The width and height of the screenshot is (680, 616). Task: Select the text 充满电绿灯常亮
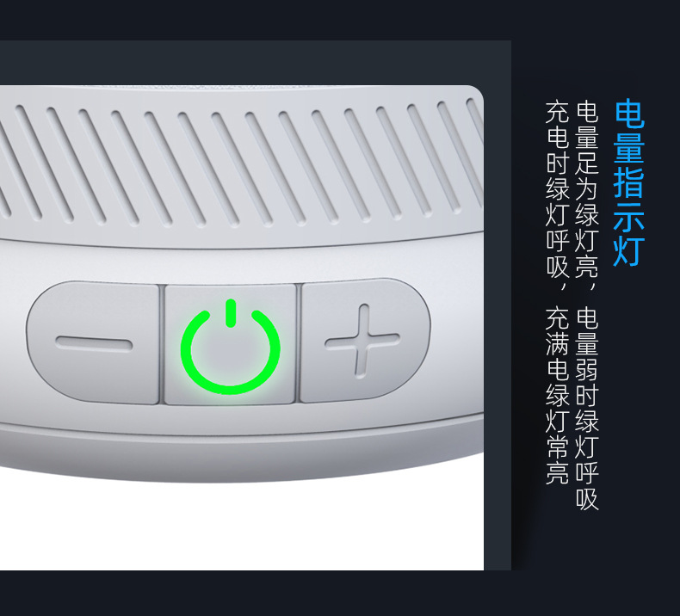coord(557,396)
